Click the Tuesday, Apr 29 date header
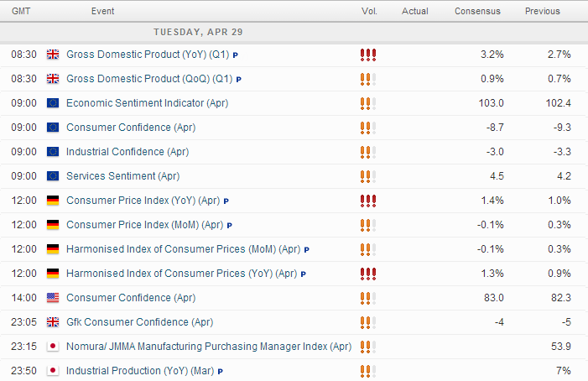Viewport: 588px width, 381px height. tap(198, 32)
